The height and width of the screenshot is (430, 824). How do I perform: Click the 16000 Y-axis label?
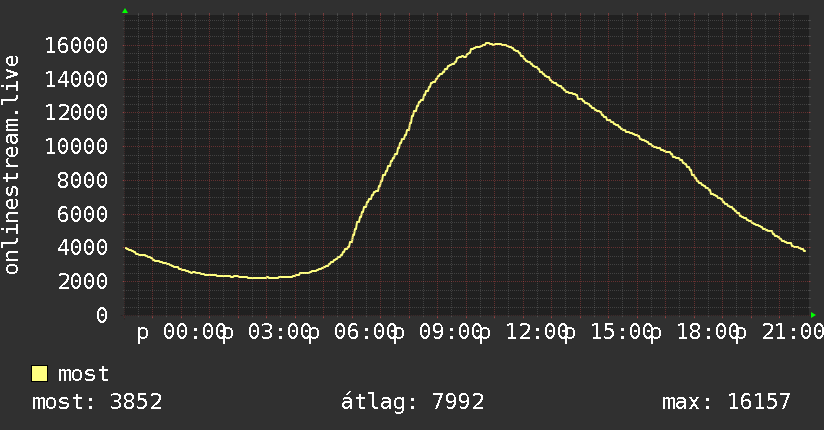click(76, 45)
